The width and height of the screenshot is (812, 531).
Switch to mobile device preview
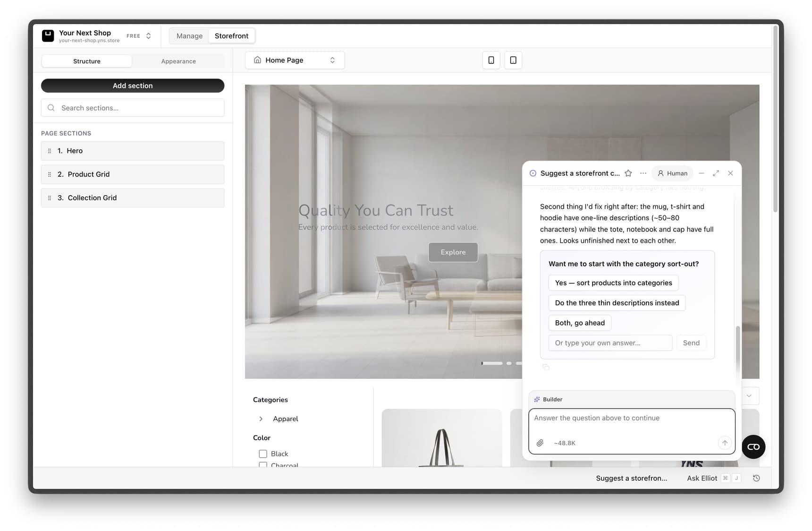pyautogui.click(x=491, y=60)
